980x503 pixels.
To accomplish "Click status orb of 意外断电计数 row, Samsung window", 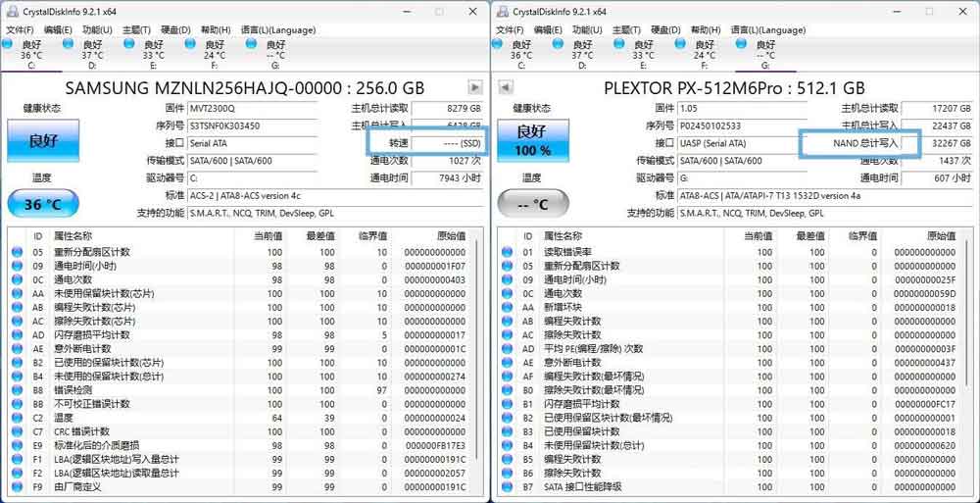I will pos(18,349).
